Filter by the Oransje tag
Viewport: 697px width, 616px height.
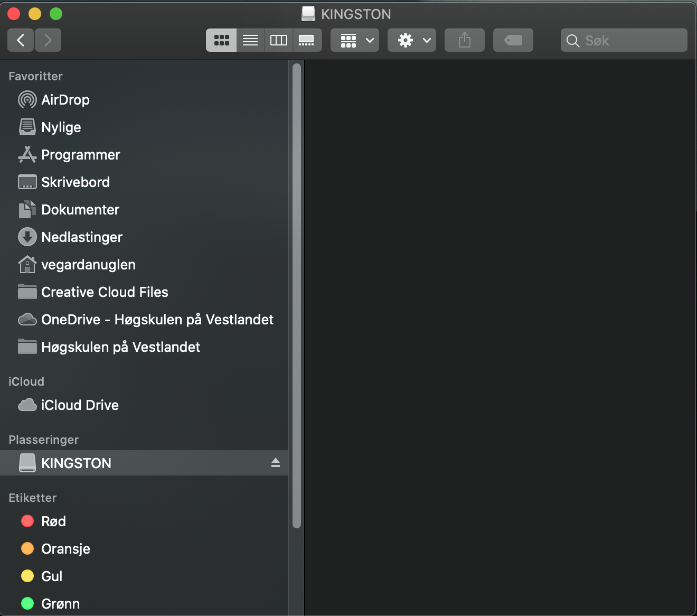pyautogui.click(x=144, y=549)
